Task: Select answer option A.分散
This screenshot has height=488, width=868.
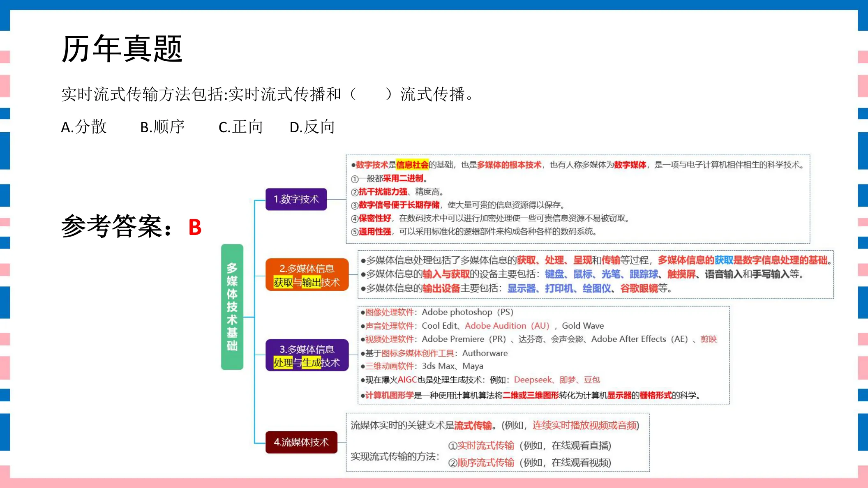Action: (x=84, y=127)
